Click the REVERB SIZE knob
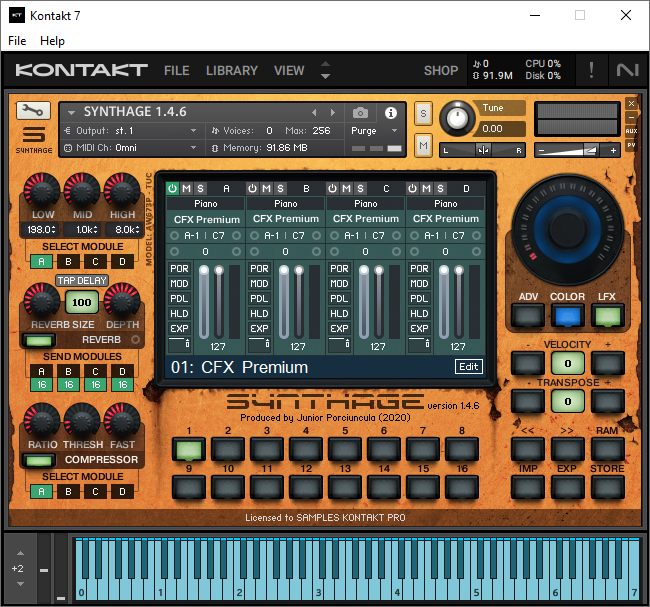Screen dimensions: 650x607 coord(42,301)
